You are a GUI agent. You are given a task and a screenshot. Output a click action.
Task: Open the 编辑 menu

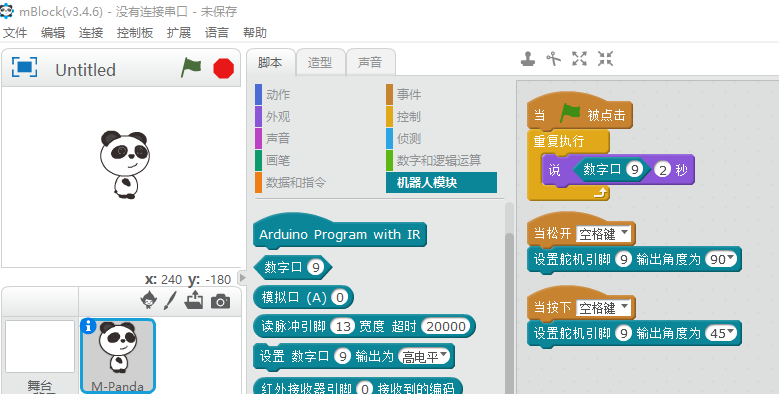[53, 33]
